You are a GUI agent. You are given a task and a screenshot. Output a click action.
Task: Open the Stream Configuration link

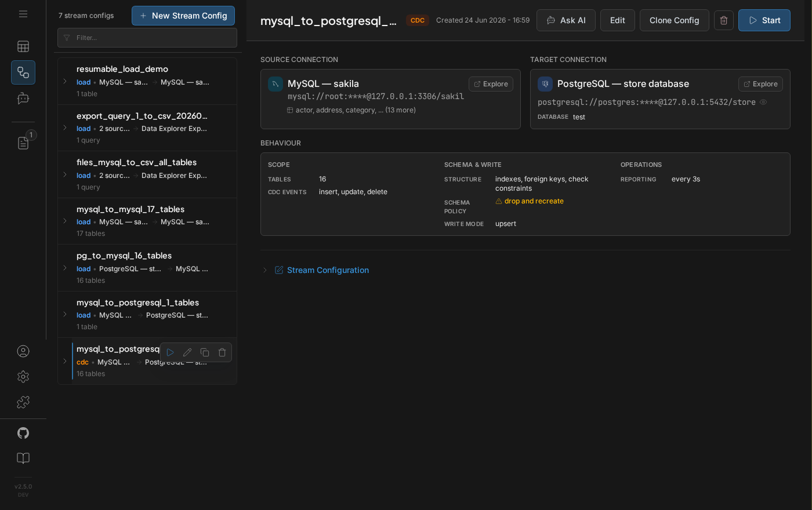328,270
